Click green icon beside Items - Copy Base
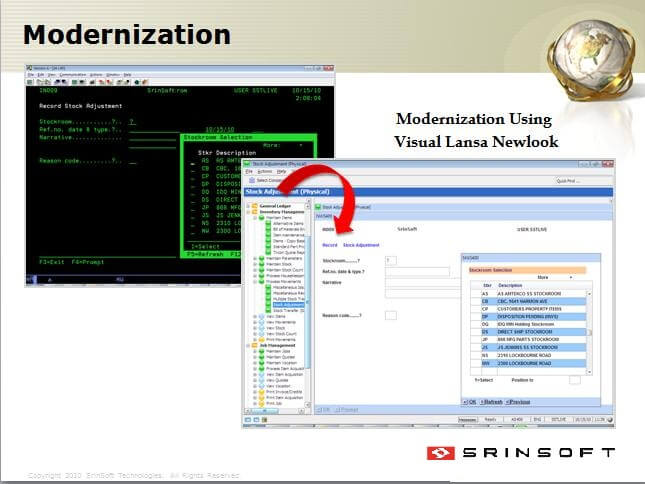Viewport: 645px width, 484px height. (268, 241)
